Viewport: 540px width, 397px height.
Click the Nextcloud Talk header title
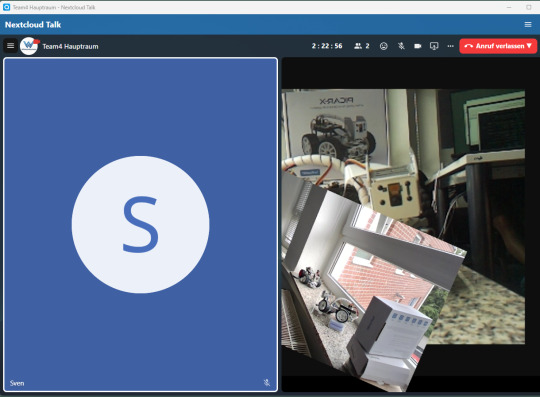33,24
